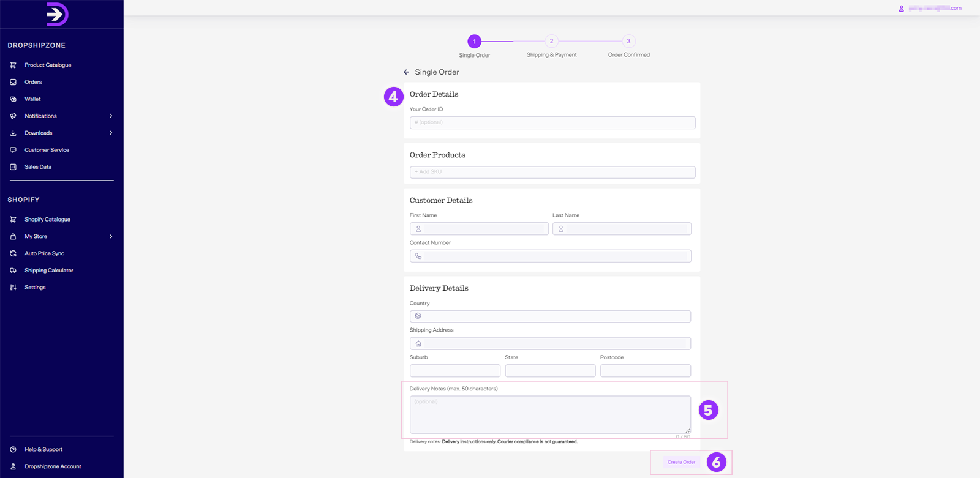
Task: Click the Customer Service chat icon
Action: click(13, 150)
